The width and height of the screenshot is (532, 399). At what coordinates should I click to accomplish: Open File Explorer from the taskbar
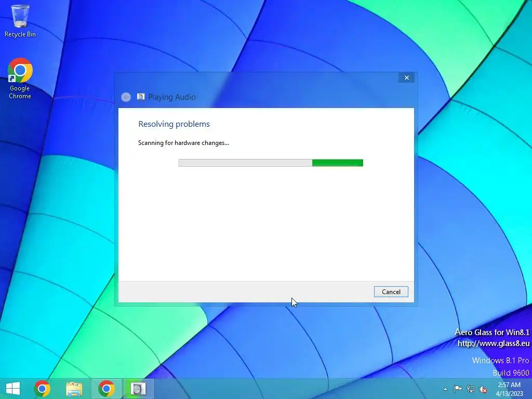74,389
